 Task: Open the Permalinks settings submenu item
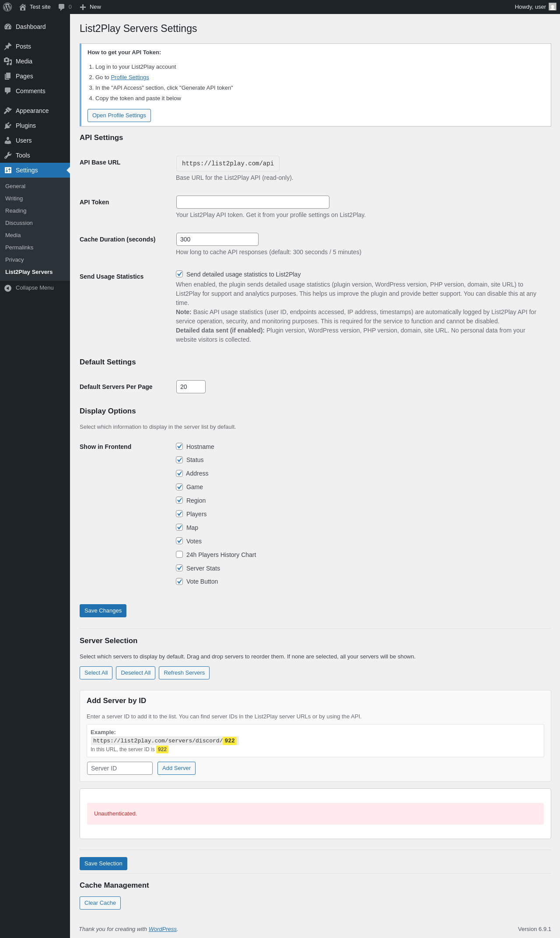click(19, 248)
